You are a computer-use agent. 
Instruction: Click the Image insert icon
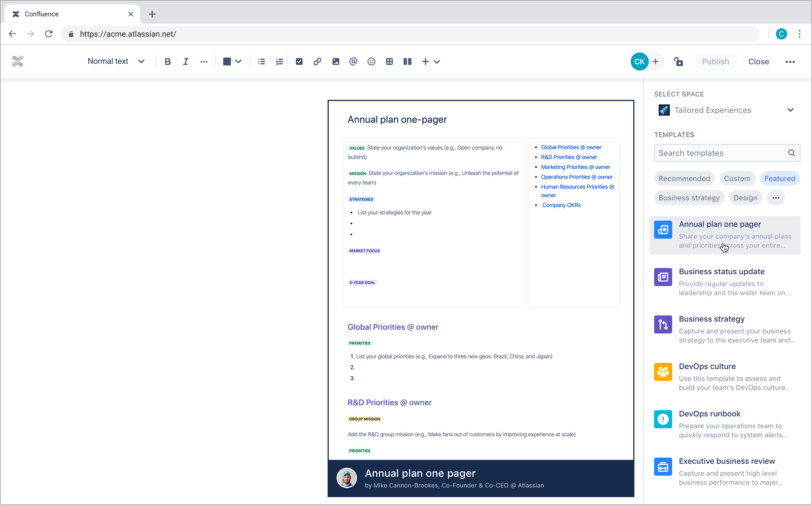[x=336, y=62]
